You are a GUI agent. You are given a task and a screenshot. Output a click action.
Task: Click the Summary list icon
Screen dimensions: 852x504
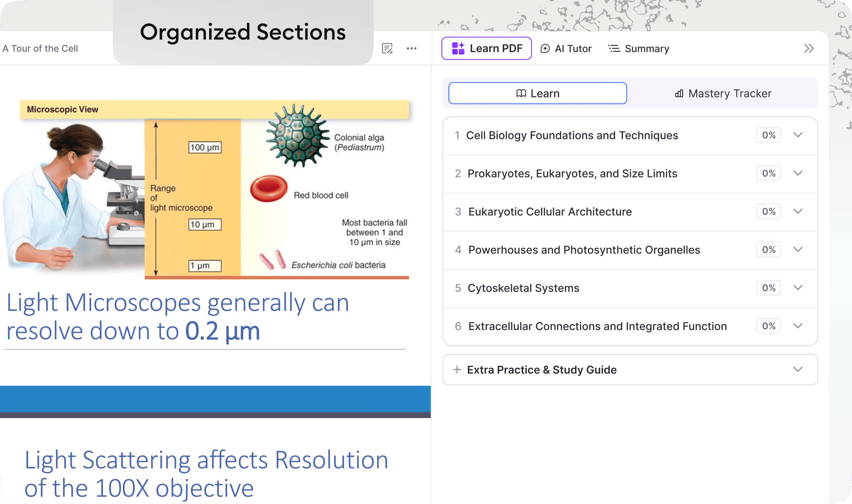click(614, 49)
